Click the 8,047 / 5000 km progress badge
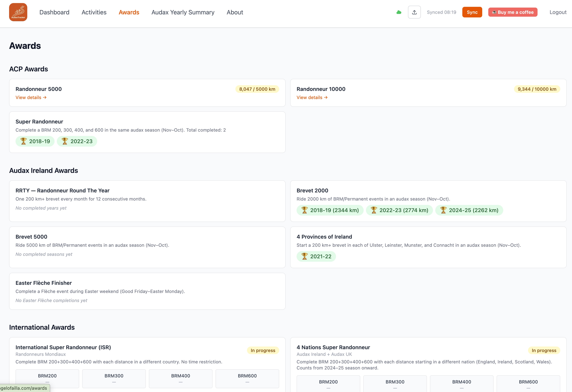This screenshot has width=572, height=392. 257,89
